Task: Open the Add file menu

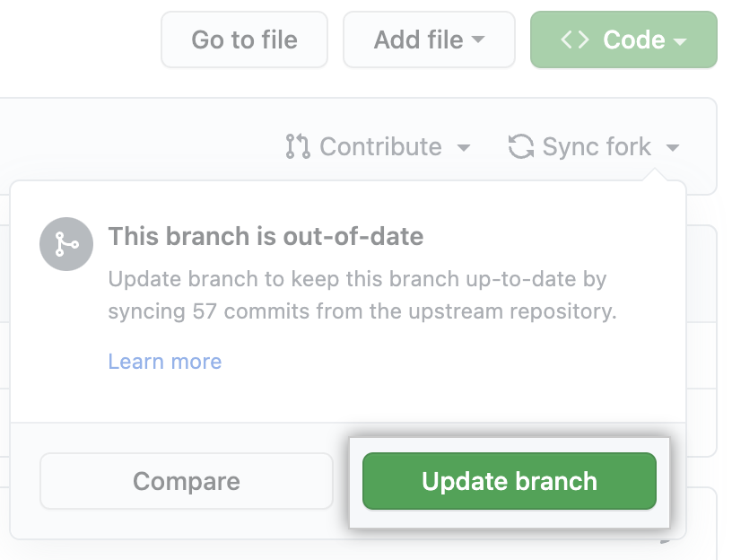Action: coord(419,39)
